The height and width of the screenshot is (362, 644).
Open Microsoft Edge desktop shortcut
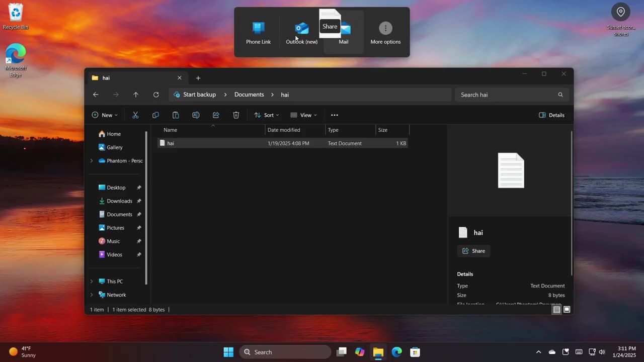click(16, 60)
